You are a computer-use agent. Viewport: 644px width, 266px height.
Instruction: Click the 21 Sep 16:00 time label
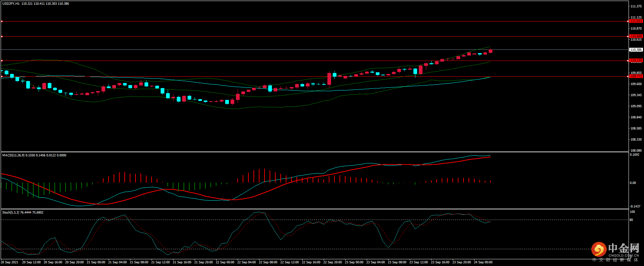point(182,262)
